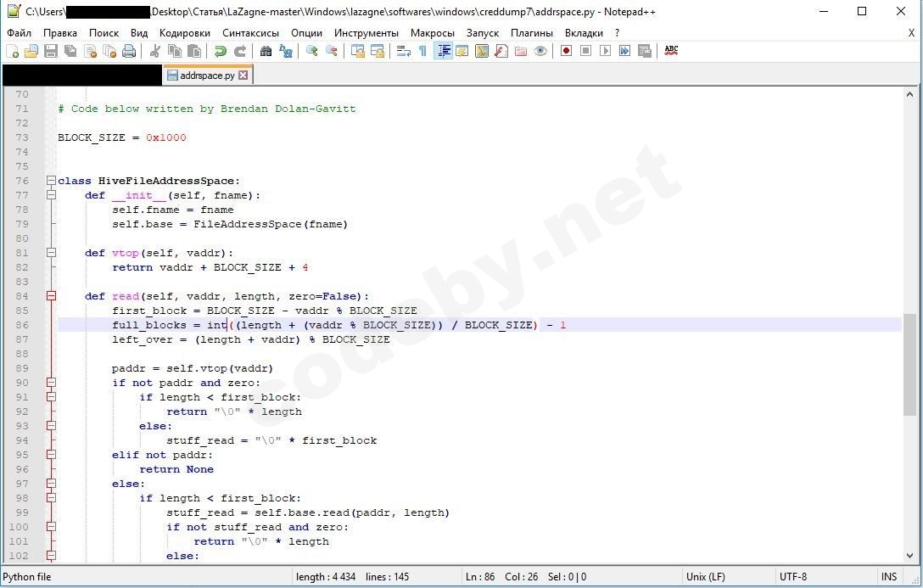The height and width of the screenshot is (588, 923).
Task: Toggle the word wrap toolbar button
Action: click(403, 51)
